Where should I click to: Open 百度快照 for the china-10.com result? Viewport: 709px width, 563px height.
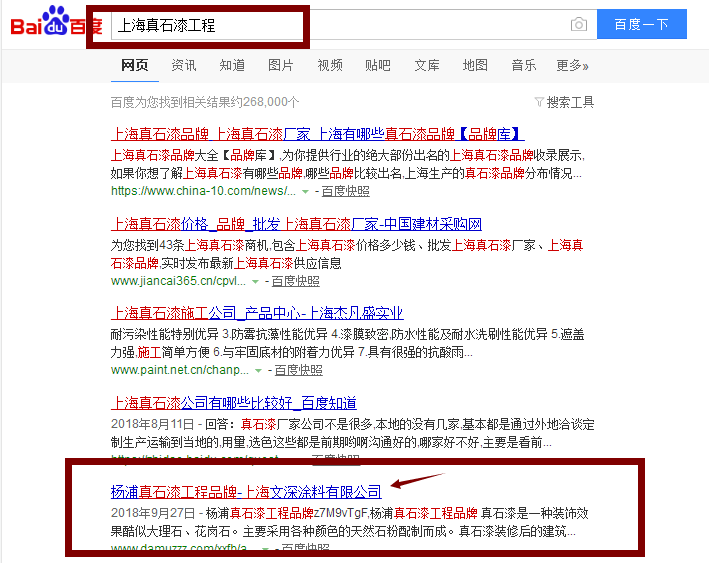pyautogui.click(x=345, y=191)
